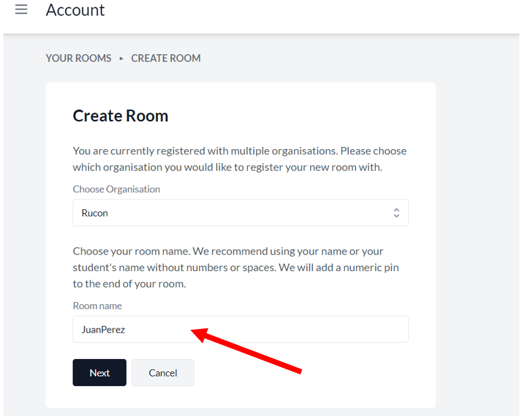520x420 pixels.
Task: Focus the Room name input field
Action: [x=241, y=329]
